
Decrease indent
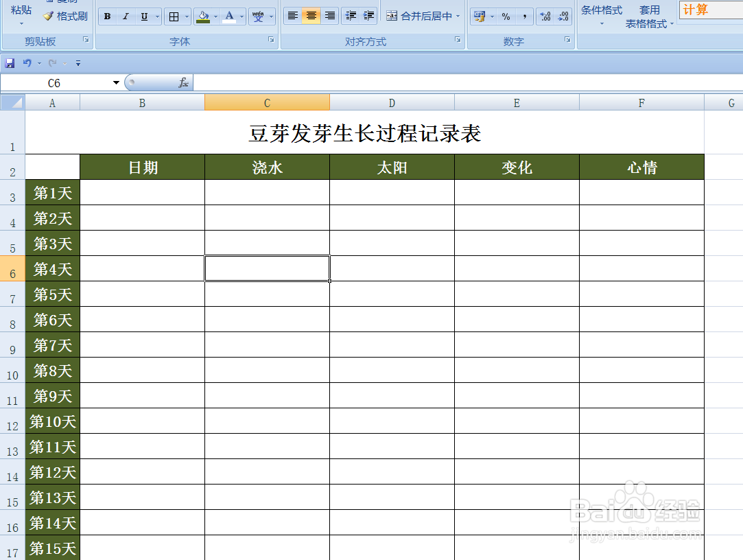351,16
